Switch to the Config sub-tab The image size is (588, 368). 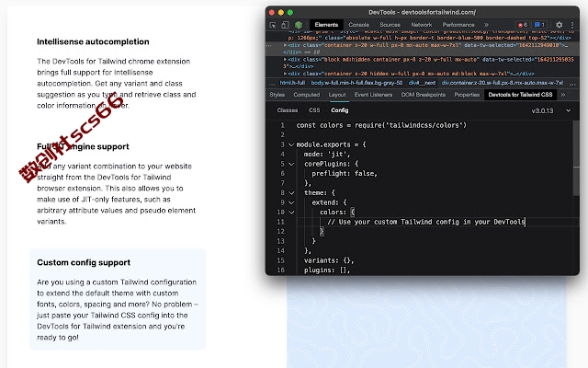(x=340, y=110)
